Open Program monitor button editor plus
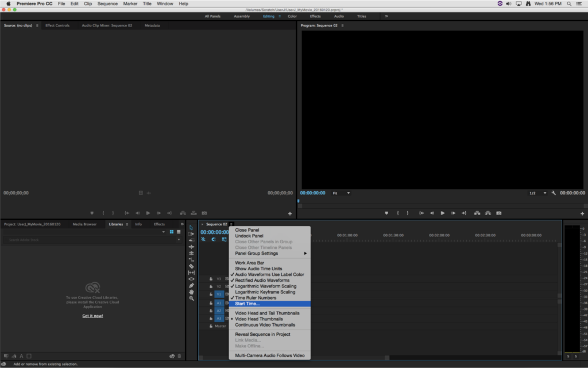Viewport: 588px width, 368px height. (582, 213)
